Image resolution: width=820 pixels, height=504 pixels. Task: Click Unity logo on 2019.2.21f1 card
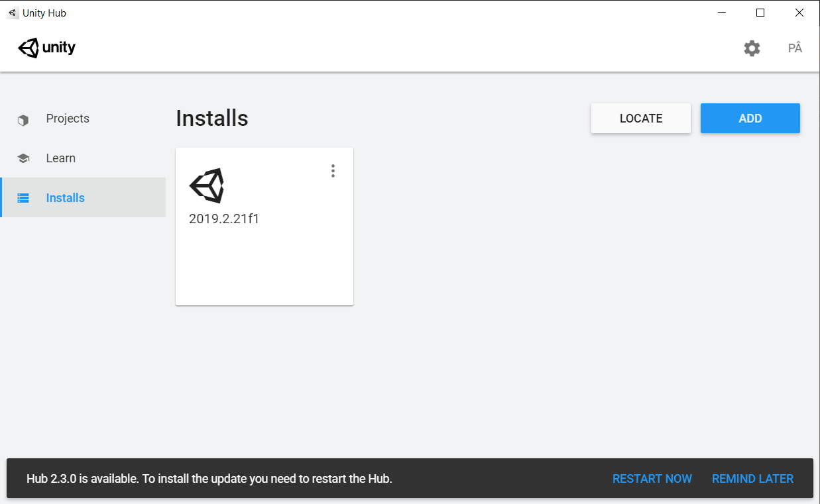point(207,185)
